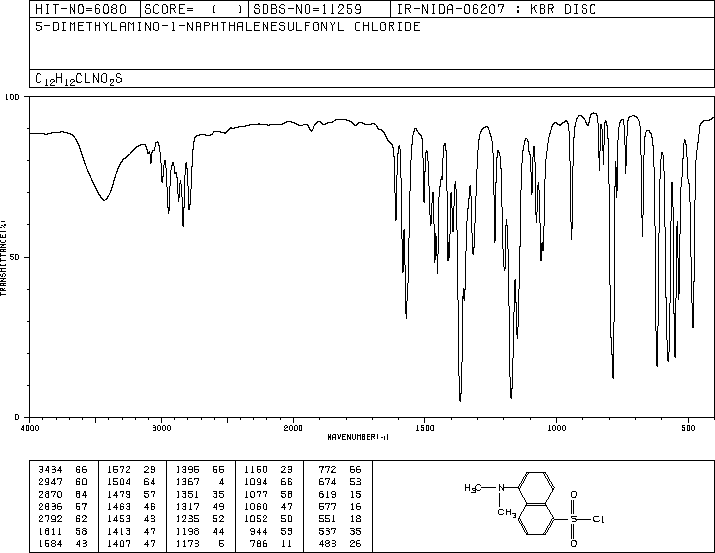The width and height of the screenshot is (715, 553).
Task: Click the 500 x-axis tick label
Action: point(688,428)
